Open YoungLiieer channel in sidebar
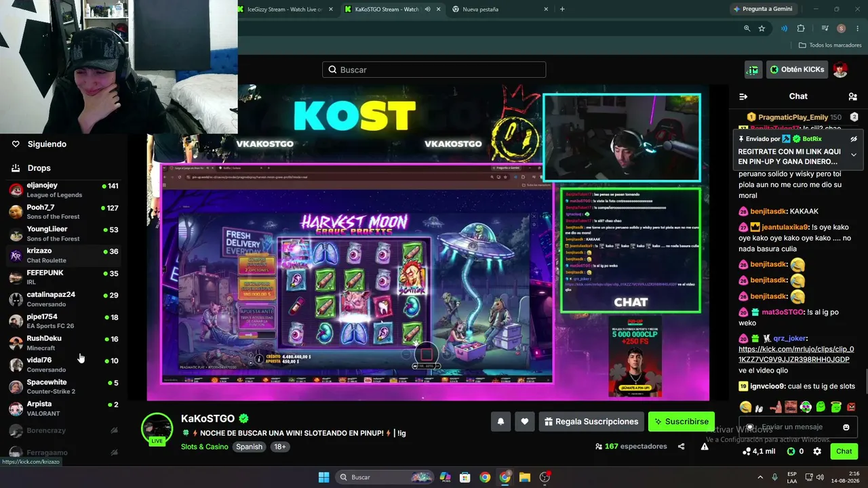The height and width of the screenshot is (488, 868). [x=64, y=234]
